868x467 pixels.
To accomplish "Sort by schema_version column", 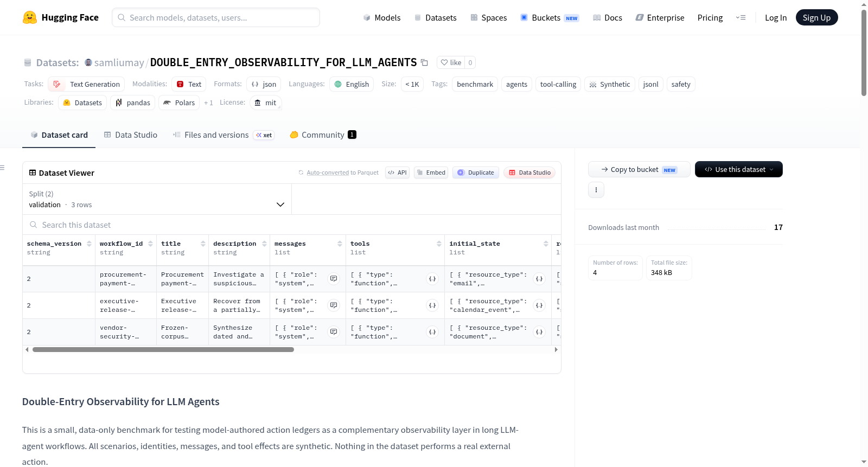I will (89, 244).
